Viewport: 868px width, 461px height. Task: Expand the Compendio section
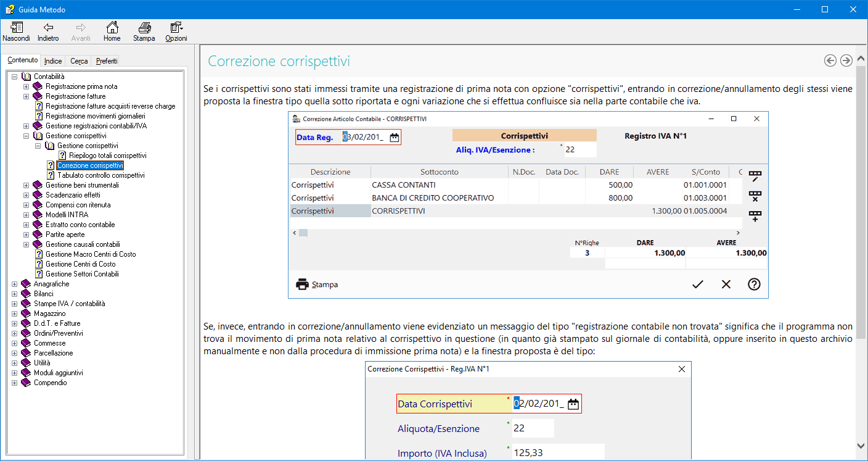[14, 383]
